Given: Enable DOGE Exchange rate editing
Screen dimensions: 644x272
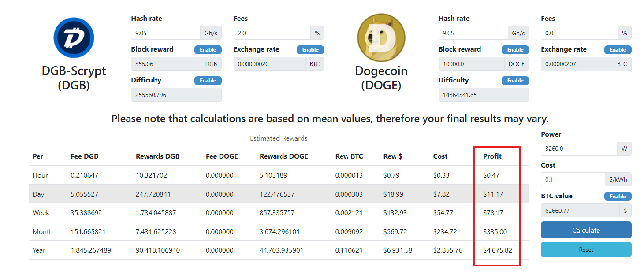Looking at the screenshot, I should [x=618, y=50].
